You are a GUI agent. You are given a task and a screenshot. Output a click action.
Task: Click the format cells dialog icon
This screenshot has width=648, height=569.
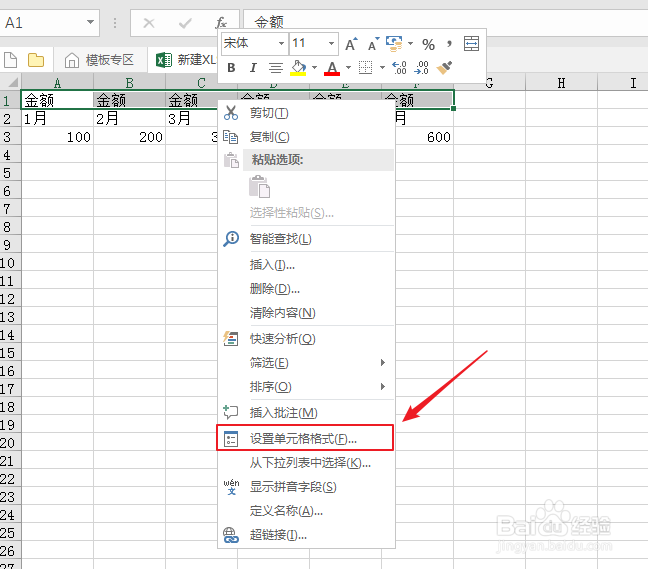(x=231, y=438)
